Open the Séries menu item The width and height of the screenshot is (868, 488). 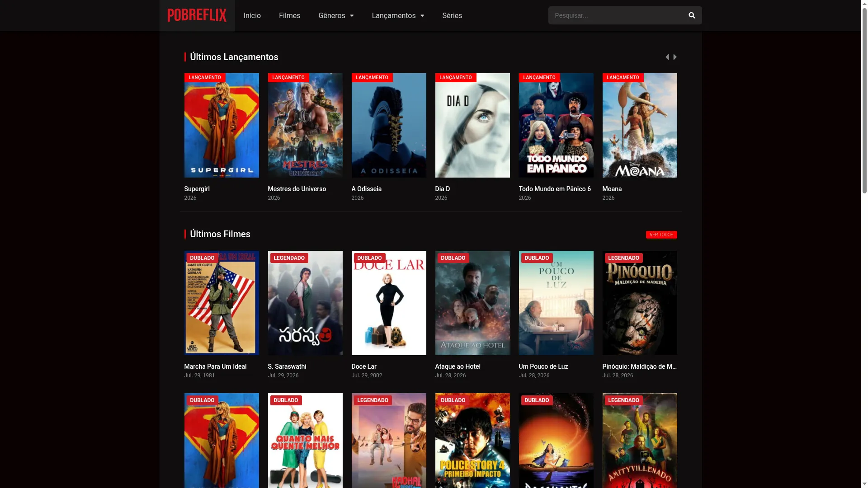(x=452, y=15)
